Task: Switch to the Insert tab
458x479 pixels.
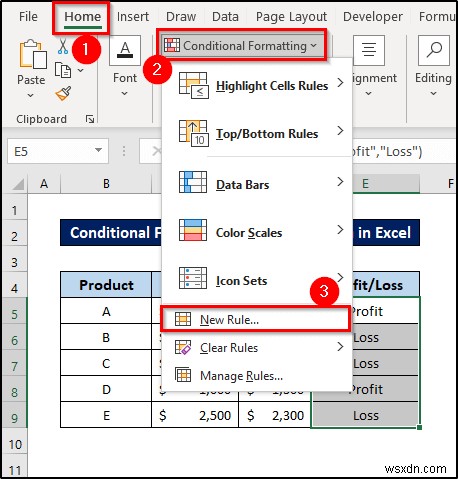Action: (x=133, y=17)
